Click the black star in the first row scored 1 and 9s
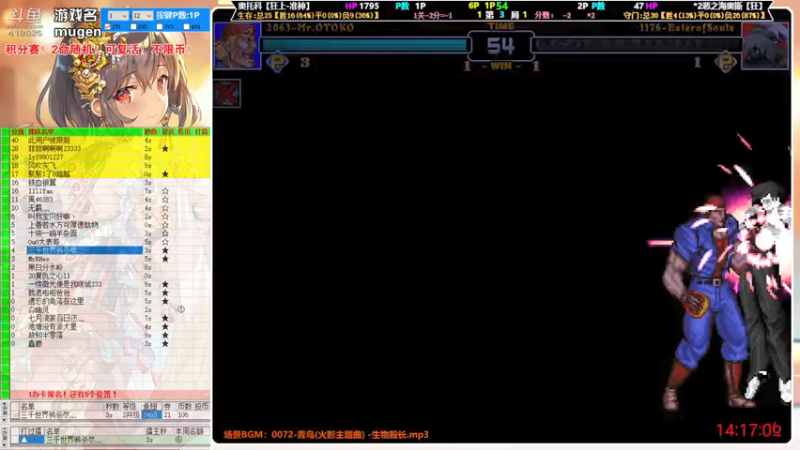Image resolution: width=800 pixels, height=450 pixels. 165,284
